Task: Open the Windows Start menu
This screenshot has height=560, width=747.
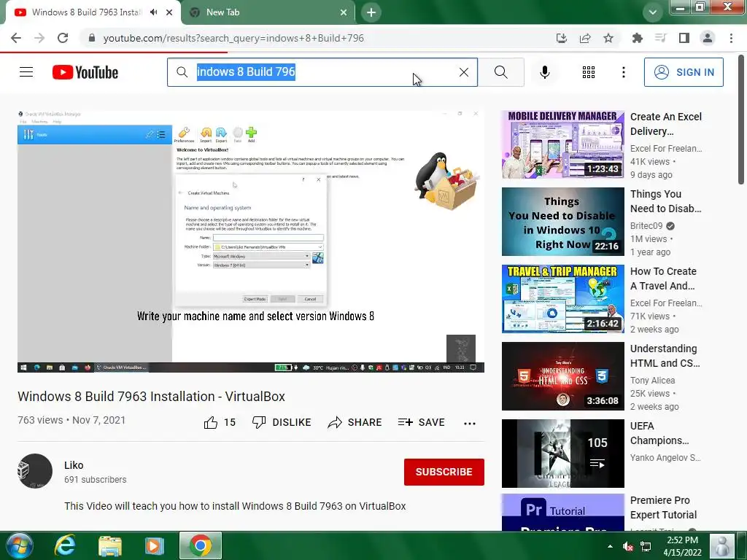Action: pos(19,545)
